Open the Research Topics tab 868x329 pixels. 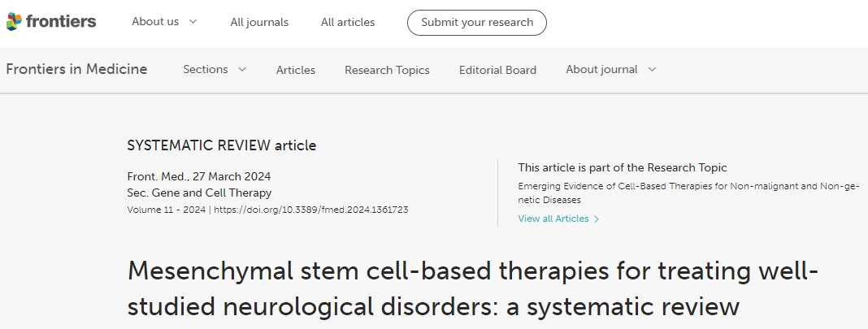(387, 70)
